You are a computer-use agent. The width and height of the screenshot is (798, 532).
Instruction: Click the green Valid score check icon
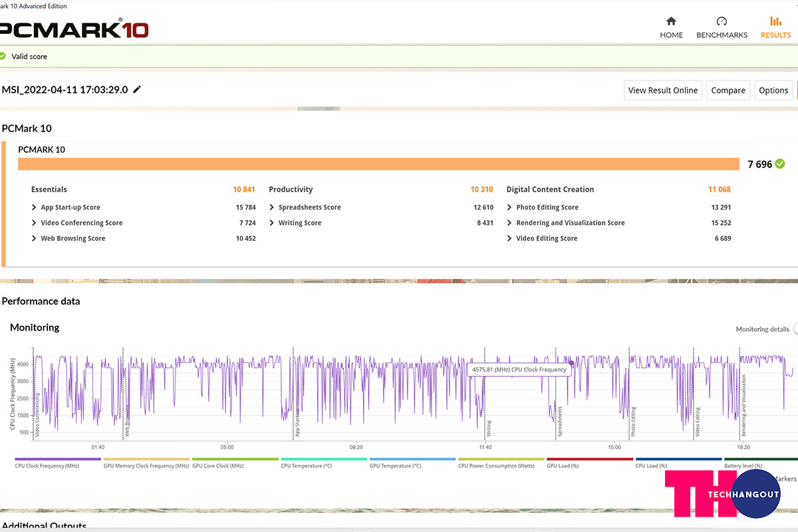tap(3, 57)
